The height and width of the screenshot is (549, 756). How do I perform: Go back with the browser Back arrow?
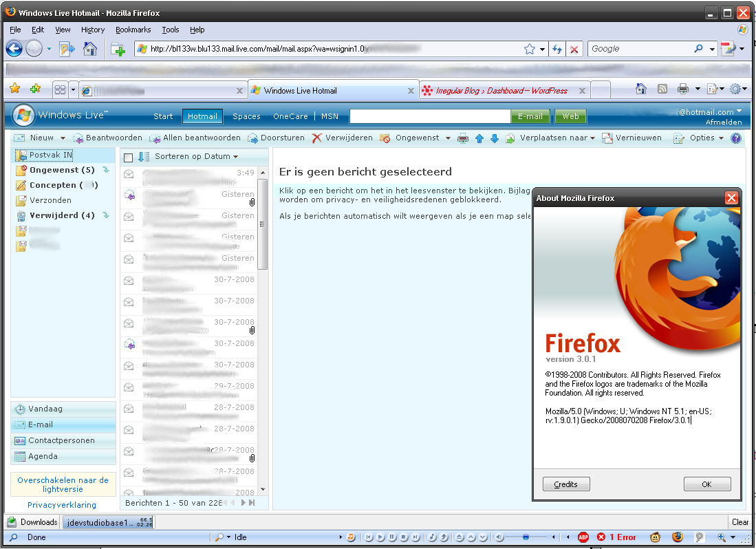(x=14, y=49)
